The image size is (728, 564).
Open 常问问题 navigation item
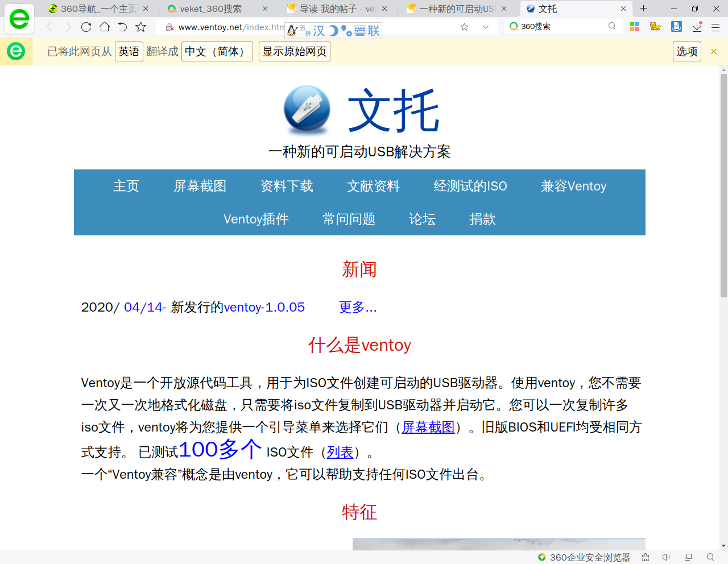click(x=349, y=219)
